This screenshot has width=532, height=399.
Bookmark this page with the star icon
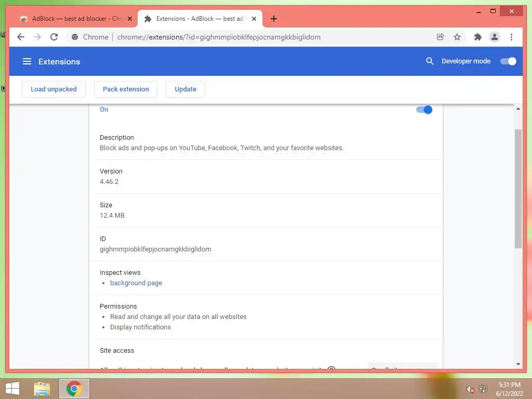tap(457, 37)
